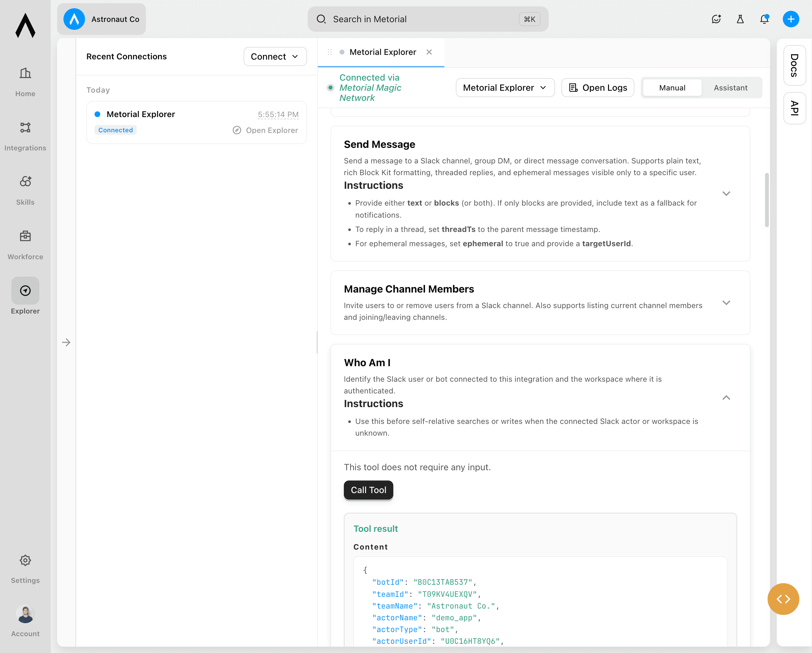This screenshot has width=812, height=653.
Task: Go to Home in sidebar
Action: 25,82
